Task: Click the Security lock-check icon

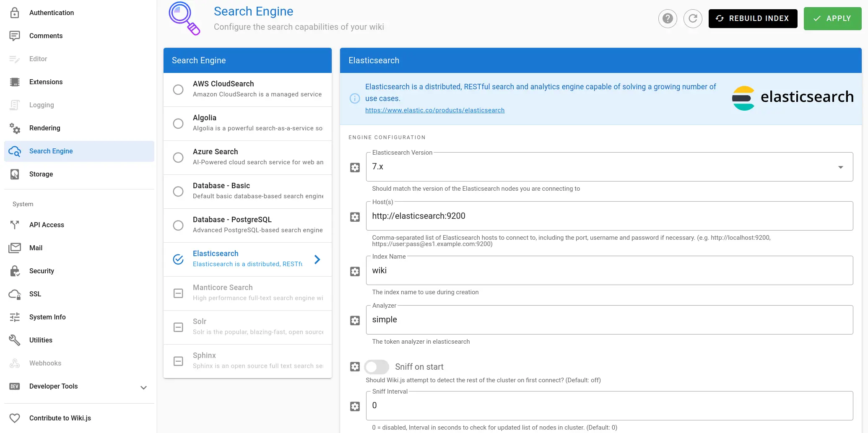Action: pos(15,271)
